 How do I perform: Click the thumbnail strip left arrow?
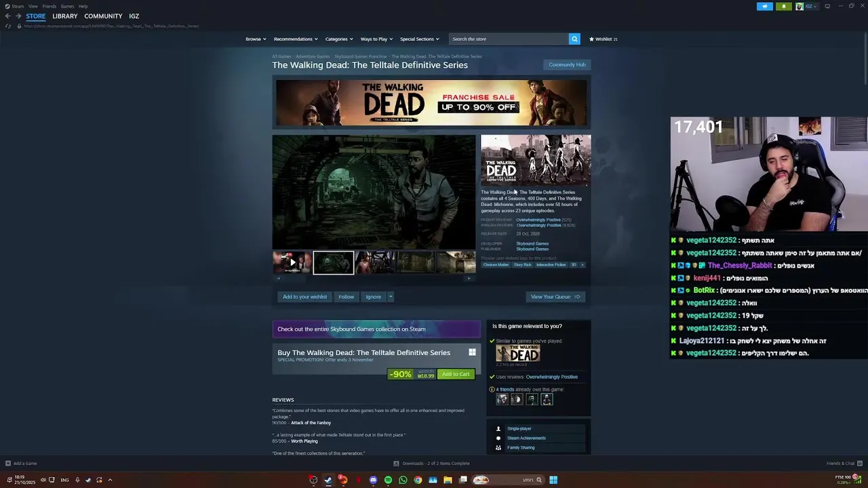277,279
